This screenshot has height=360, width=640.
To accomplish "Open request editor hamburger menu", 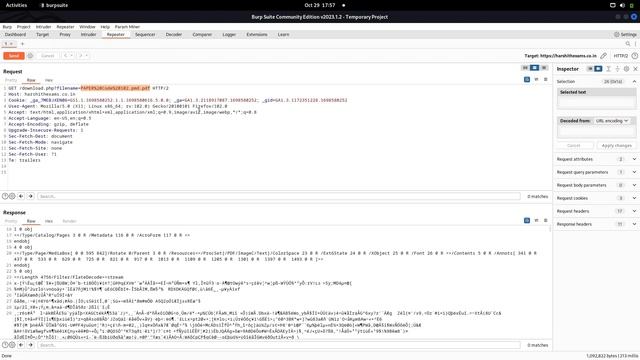I will 546,79.
